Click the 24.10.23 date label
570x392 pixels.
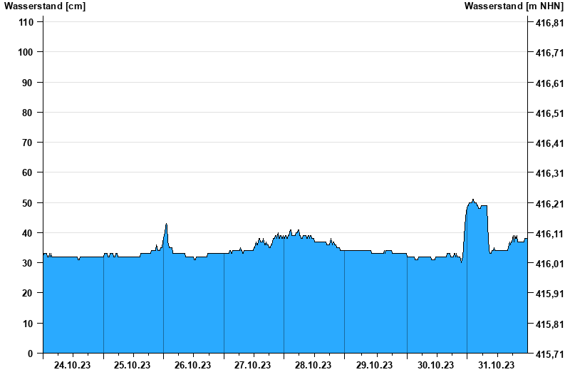click(73, 365)
